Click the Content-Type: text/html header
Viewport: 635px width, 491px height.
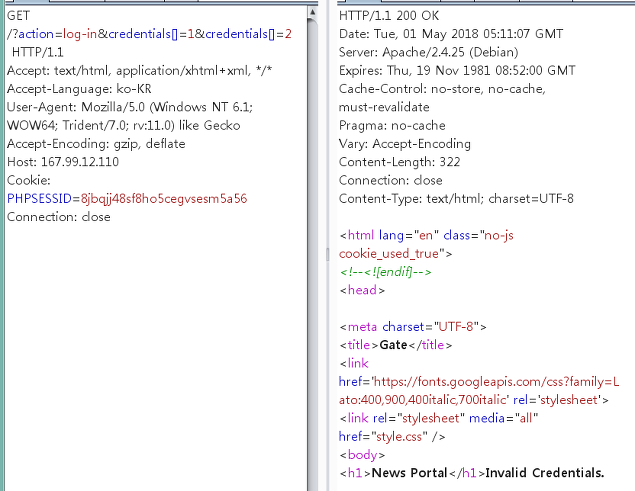pyautogui.click(x=456, y=199)
